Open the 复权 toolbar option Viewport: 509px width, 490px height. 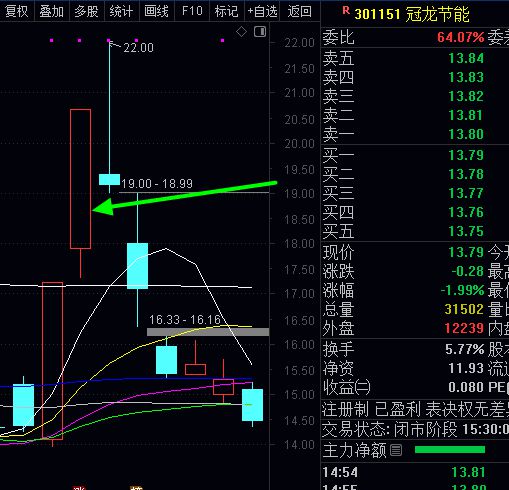coord(17,11)
